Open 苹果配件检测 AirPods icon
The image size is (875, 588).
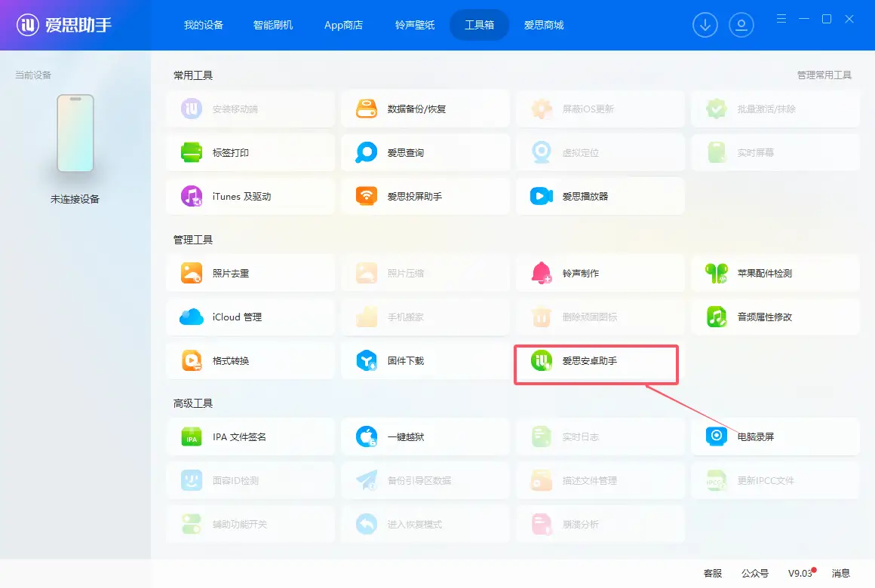point(717,274)
